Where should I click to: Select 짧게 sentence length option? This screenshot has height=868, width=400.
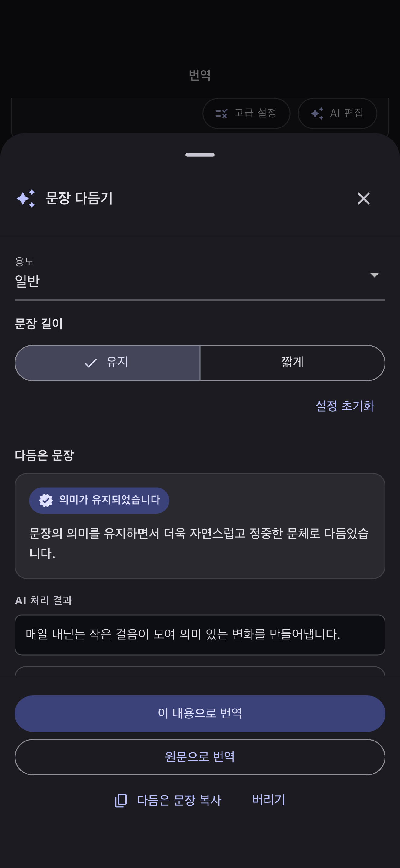pyautogui.click(x=292, y=363)
